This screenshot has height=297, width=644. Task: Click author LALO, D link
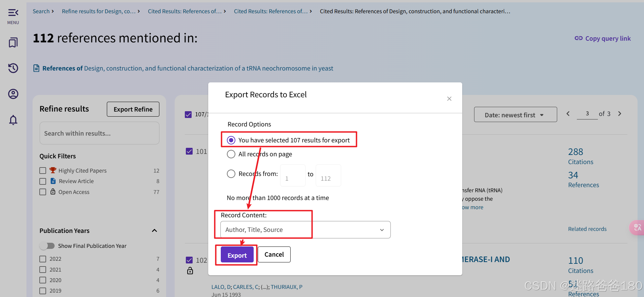coord(221,287)
